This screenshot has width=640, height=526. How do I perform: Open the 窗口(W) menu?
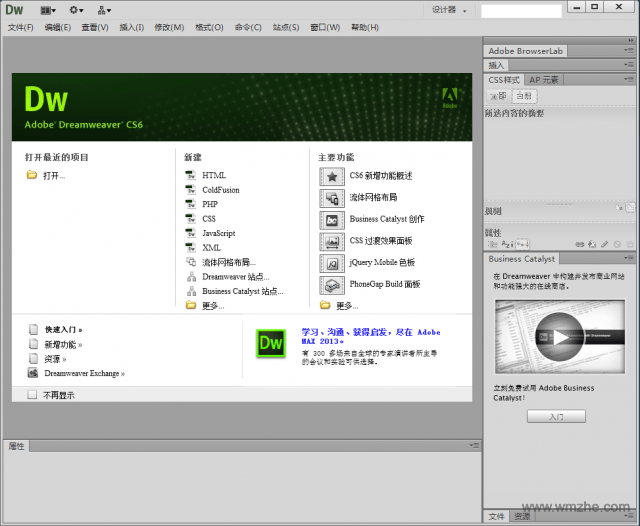click(325, 27)
